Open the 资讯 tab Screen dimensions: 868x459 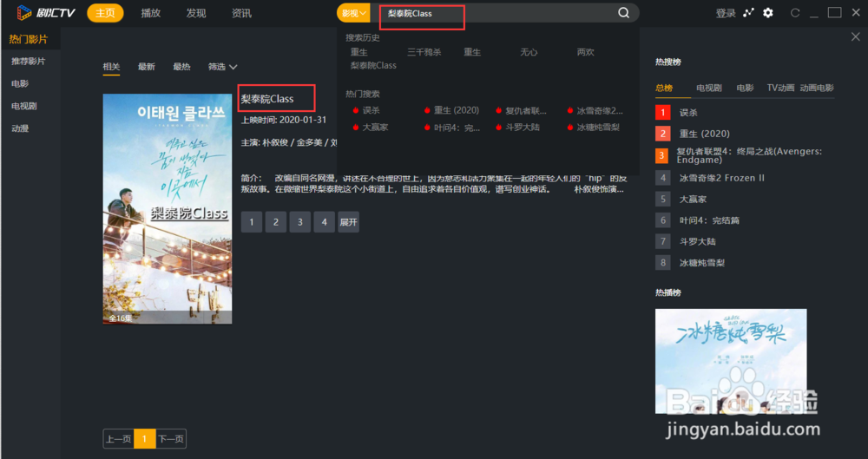click(241, 13)
